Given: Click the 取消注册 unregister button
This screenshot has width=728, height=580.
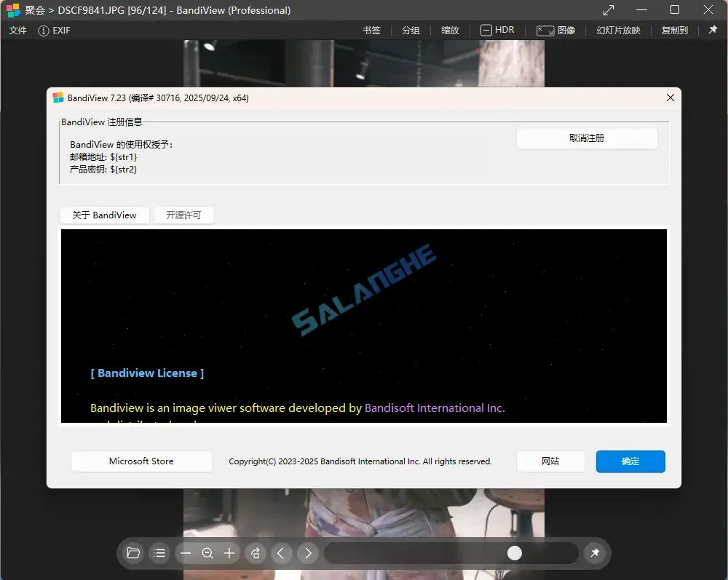Looking at the screenshot, I should click(587, 138).
